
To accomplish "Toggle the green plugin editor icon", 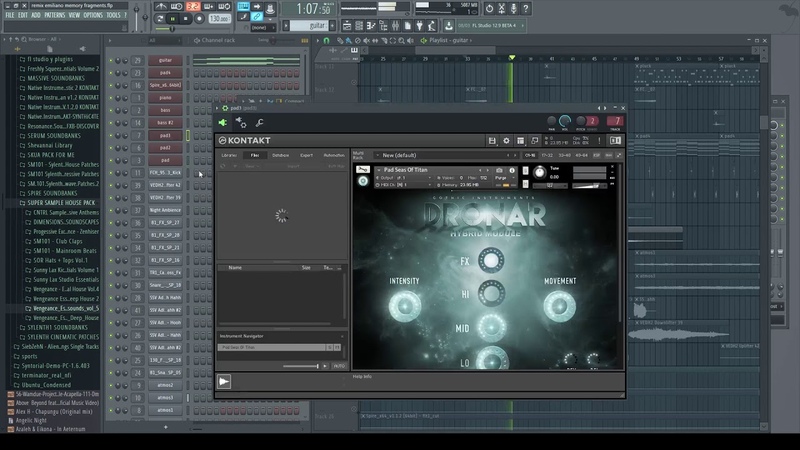I will (x=223, y=122).
